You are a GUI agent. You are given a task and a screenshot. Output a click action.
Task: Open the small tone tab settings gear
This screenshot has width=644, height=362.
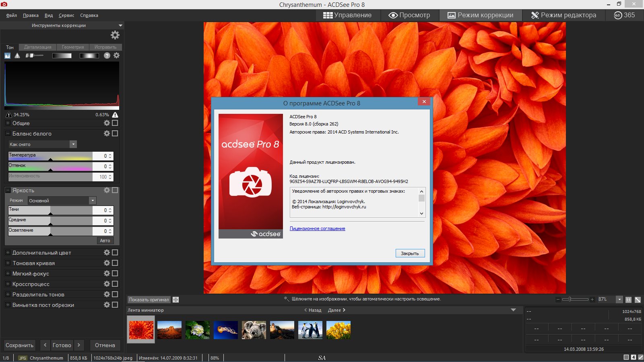tap(117, 56)
